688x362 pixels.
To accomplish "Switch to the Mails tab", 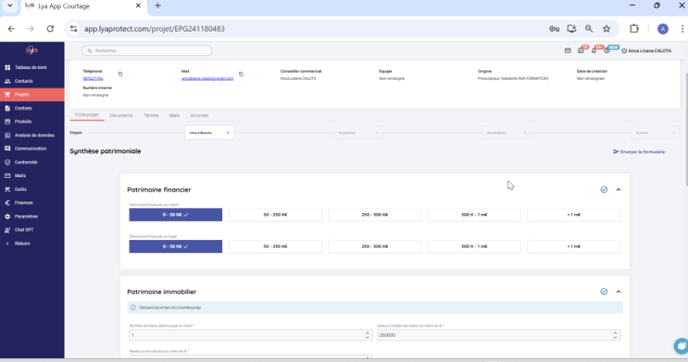I will [174, 115].
